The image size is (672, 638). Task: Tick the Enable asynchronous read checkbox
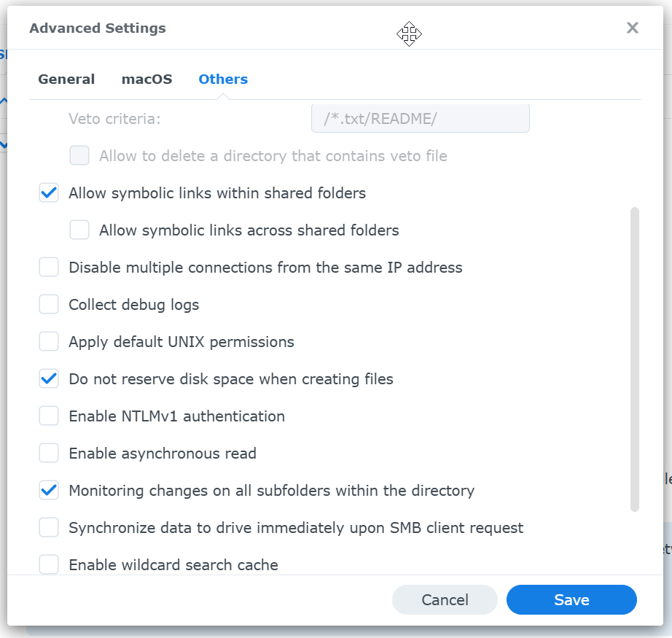pyautogui.click(x=49, y=454)
